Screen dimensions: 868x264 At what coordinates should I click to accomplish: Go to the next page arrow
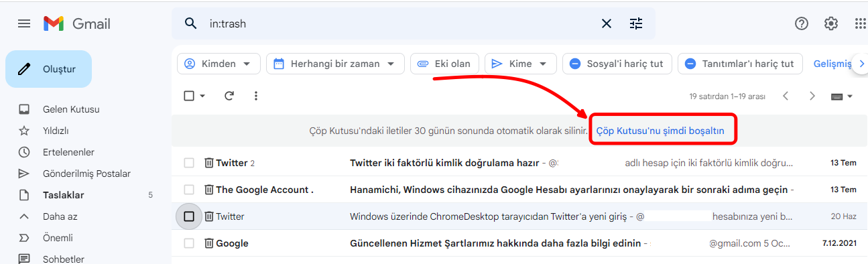tap(812, 96)
